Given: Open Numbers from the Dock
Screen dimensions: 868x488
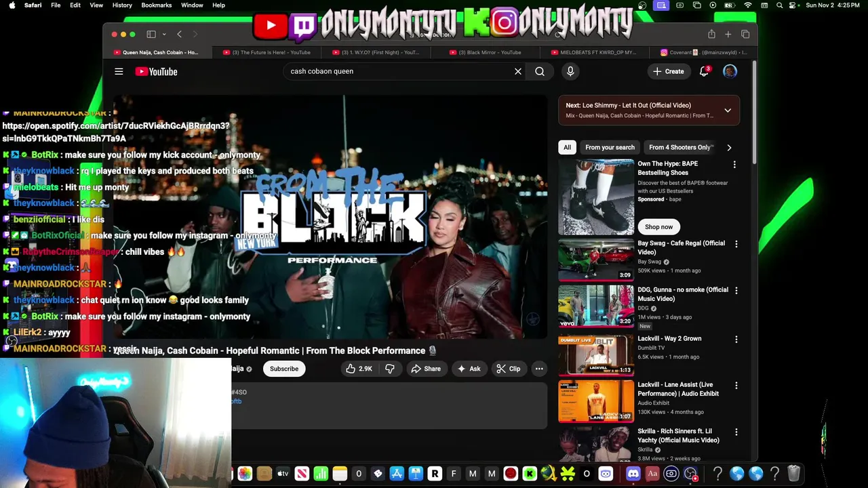Looking at the screenshot, I should (321, 474).
